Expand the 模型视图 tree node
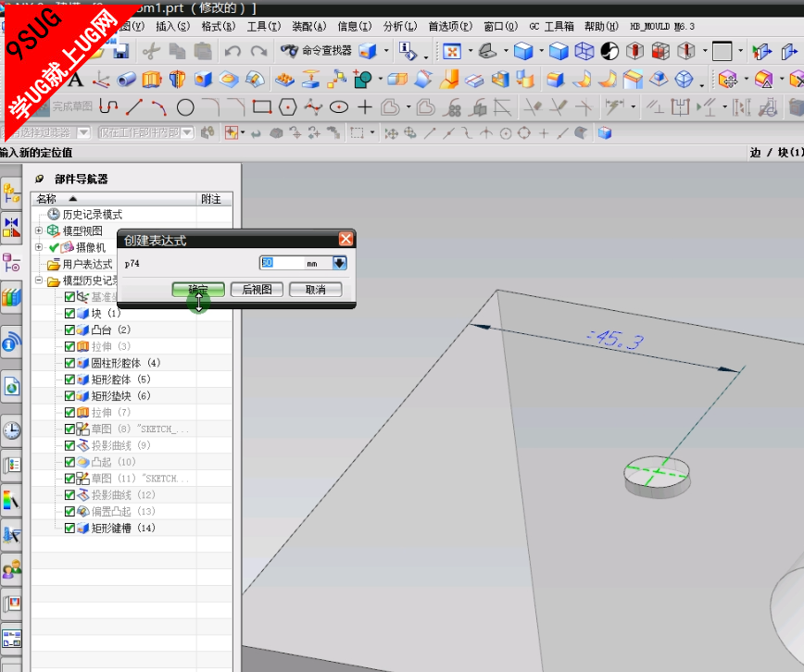The height and width of the screenshot is (672, 804). click(x=39, y=230)
